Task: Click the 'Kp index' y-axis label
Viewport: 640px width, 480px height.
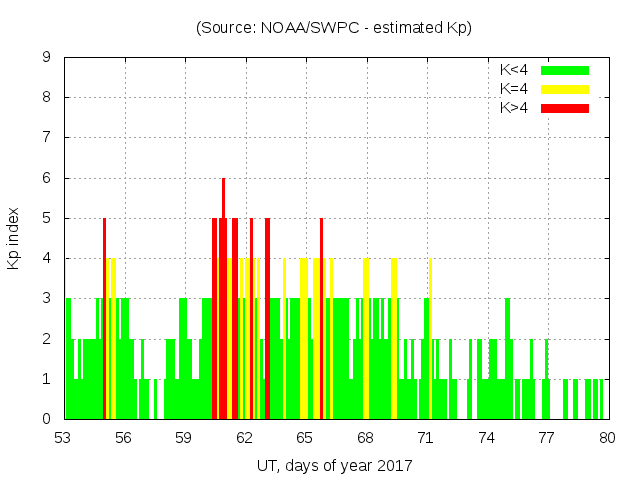Action: pos(14,238)
